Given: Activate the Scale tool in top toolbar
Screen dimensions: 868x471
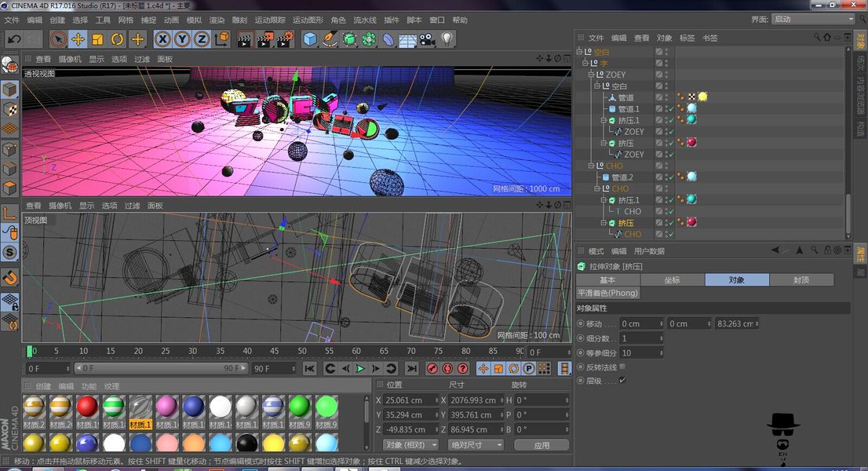Looking at the screenshot, I should [97, 39].
